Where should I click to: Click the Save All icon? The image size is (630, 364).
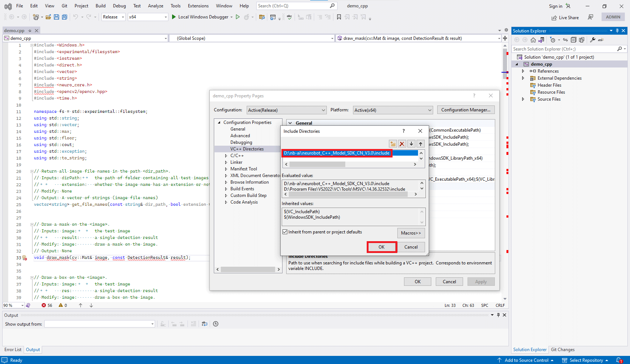pos(65,17)
